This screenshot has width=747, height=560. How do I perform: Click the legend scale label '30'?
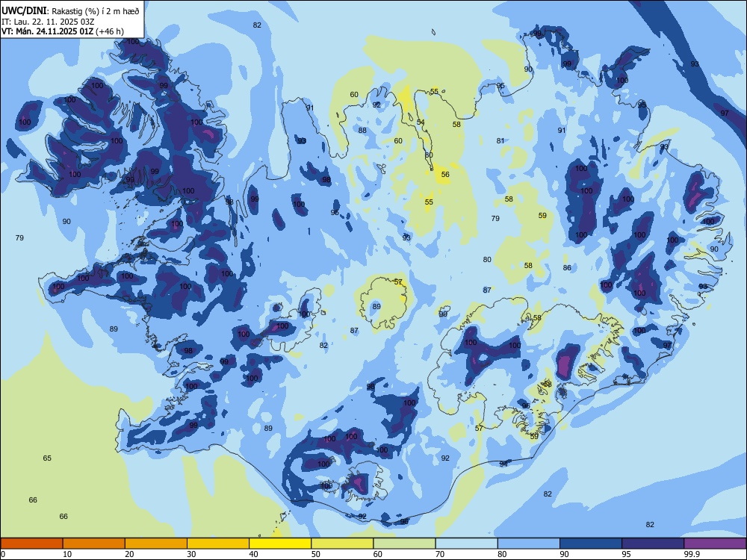[x=191, y=554]
